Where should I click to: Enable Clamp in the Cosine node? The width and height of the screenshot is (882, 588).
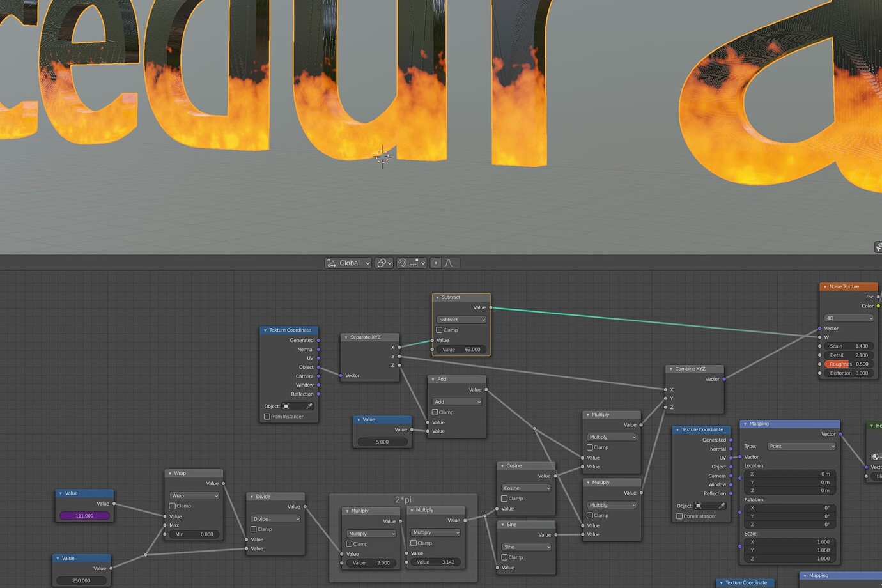(x=504, y=499)
